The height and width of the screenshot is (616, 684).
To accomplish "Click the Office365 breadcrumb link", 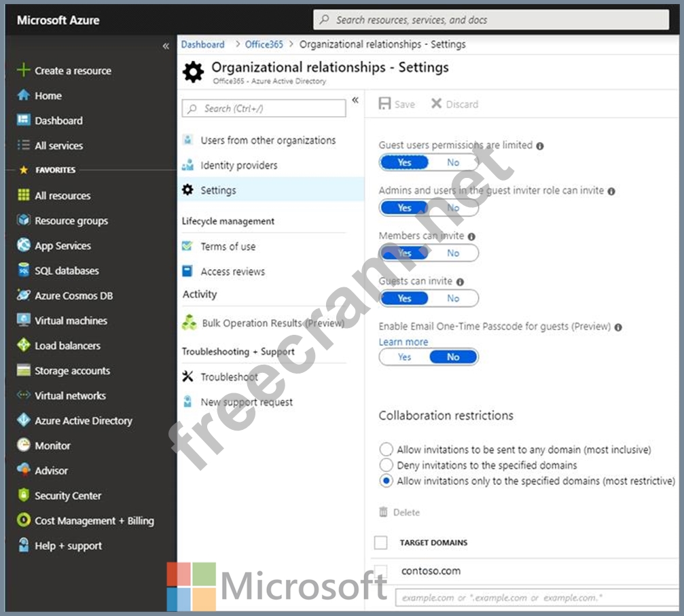I will (264, 45).
